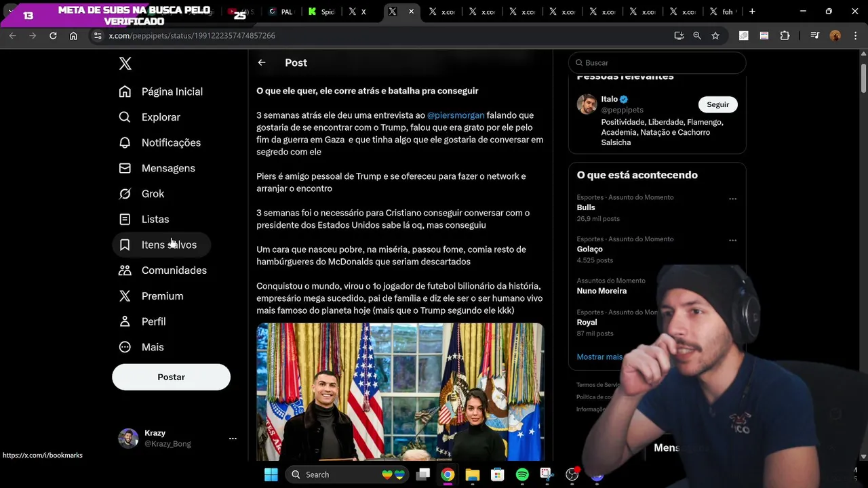The image size is (868, 488).
Task: Click the Chrome address bar URL
Action: coord(192,36)
